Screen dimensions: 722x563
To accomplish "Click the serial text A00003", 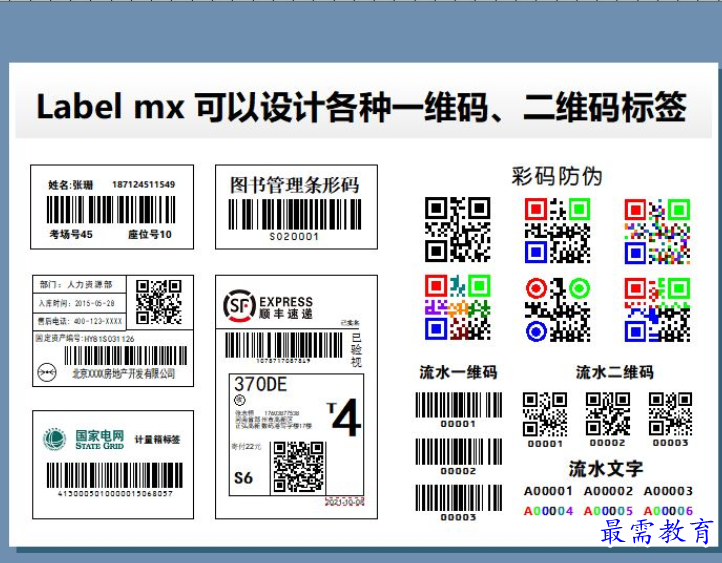I will click(x=668, y=491).
